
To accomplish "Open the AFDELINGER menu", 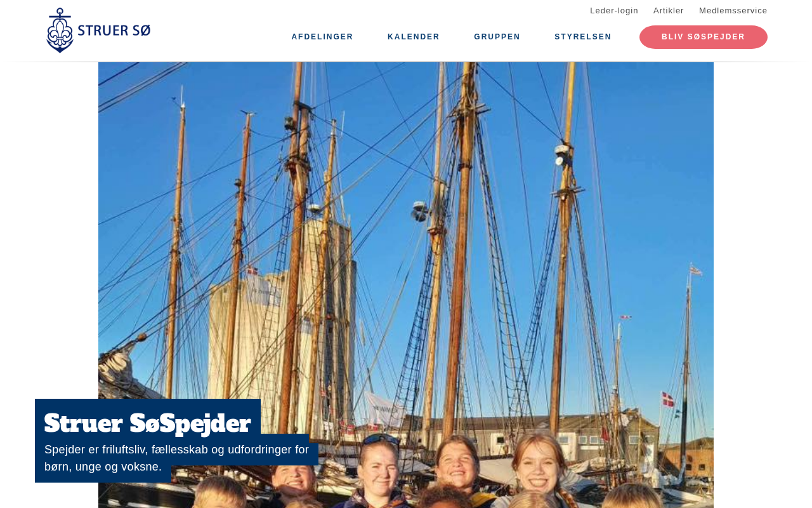I will click(x=322, y=37).
